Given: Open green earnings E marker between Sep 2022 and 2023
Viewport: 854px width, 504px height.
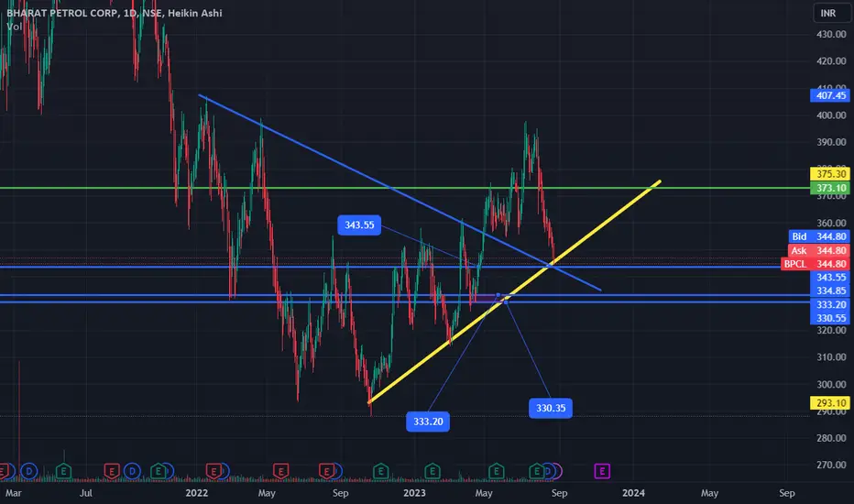Looking at the screenshot, I should tap(380, 471).
